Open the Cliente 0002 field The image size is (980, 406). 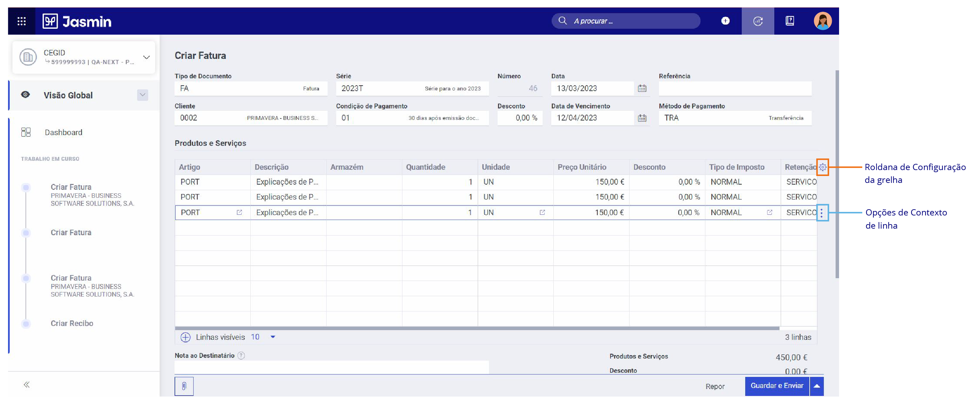(x=251, y=118)
